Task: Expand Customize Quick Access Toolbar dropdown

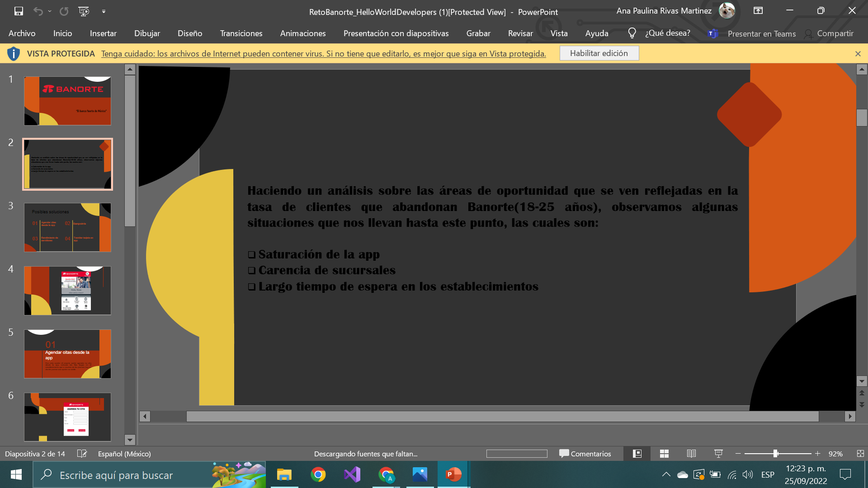Action: (x=104, y=11)
